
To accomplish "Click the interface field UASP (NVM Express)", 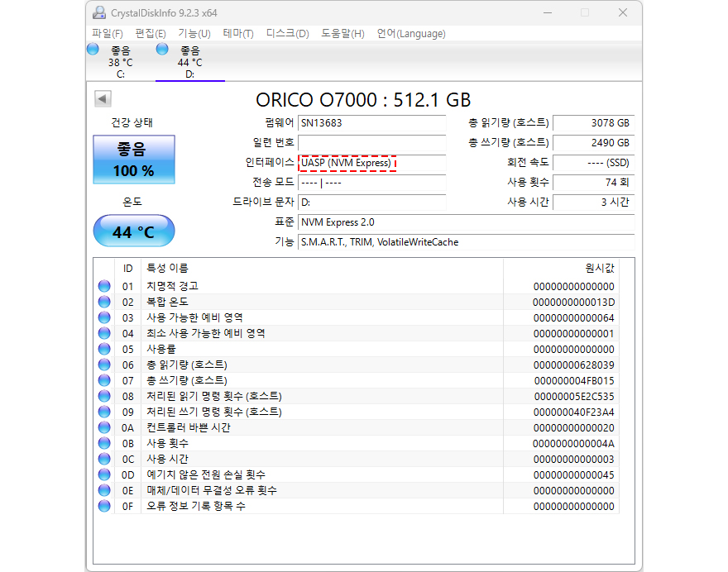I will click(x=372, y=163).
